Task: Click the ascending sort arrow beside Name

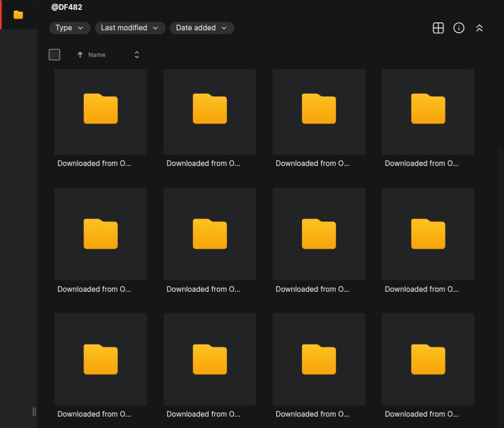Action: point(80,55)
